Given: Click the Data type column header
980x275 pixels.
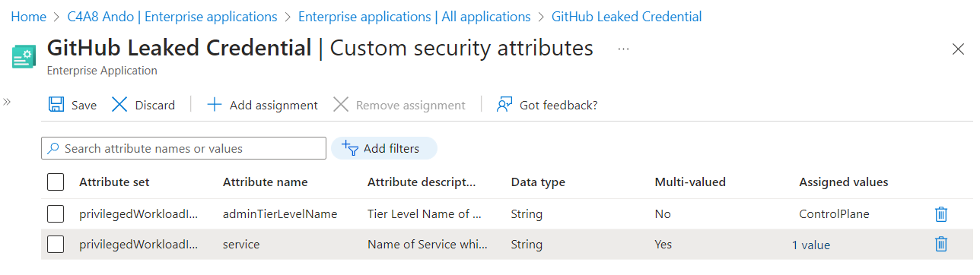Looking at the screenshot, I should (538, 182).
